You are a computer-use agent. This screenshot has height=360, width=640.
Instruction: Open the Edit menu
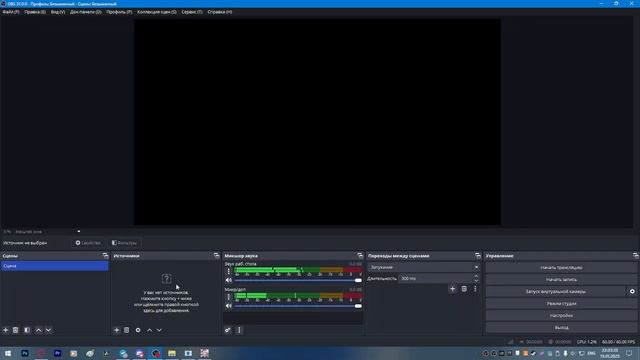click(35, 12)
